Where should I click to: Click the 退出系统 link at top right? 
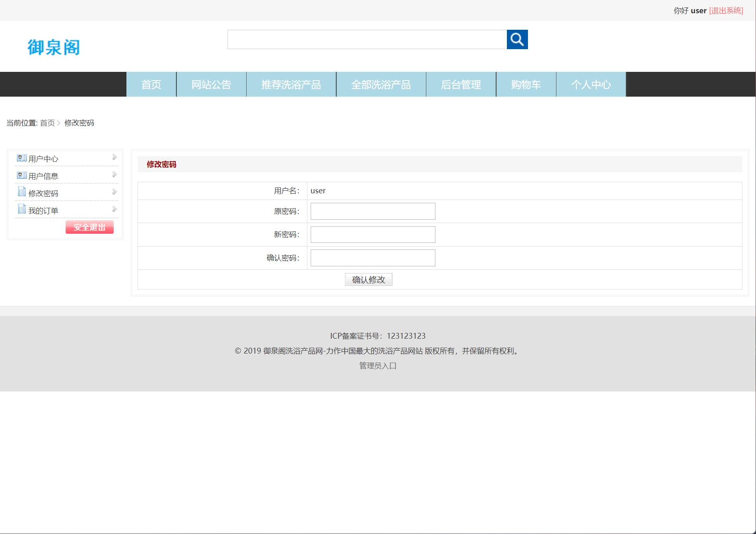[x=725, y=11]
